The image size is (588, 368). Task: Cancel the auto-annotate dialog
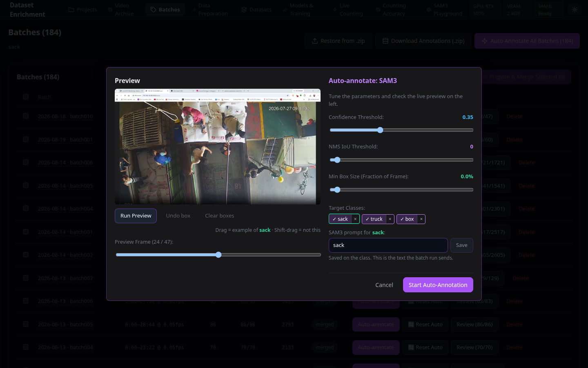point(384,285)
